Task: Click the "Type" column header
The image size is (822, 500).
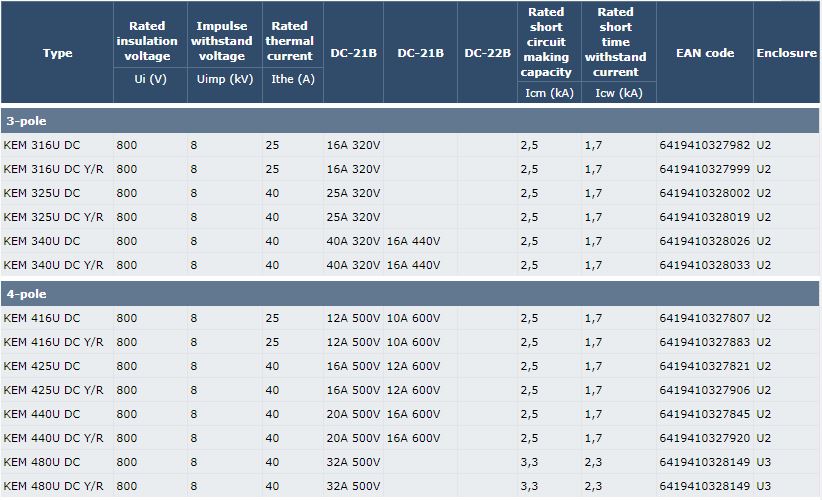Action: 57,53
